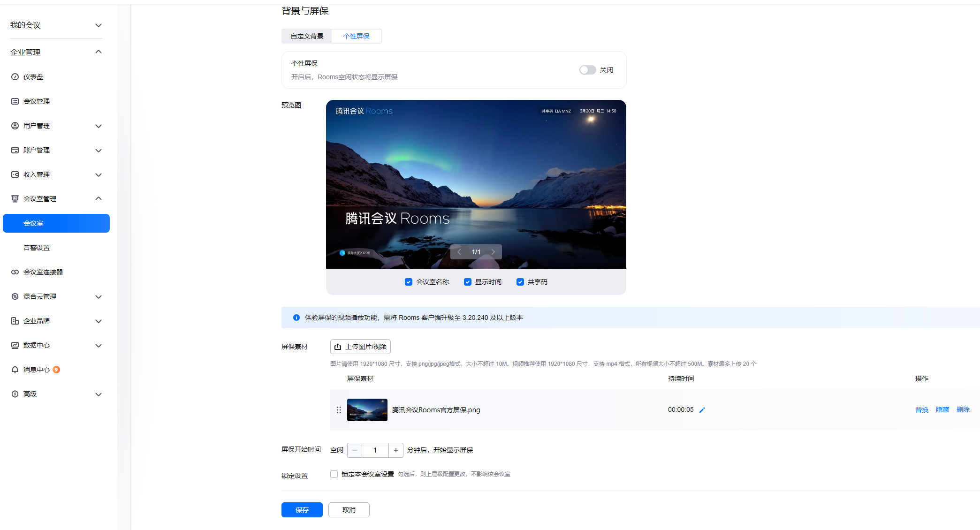
Task: Expand the 用户管理 submenu chevron
Action: (99, 126)
